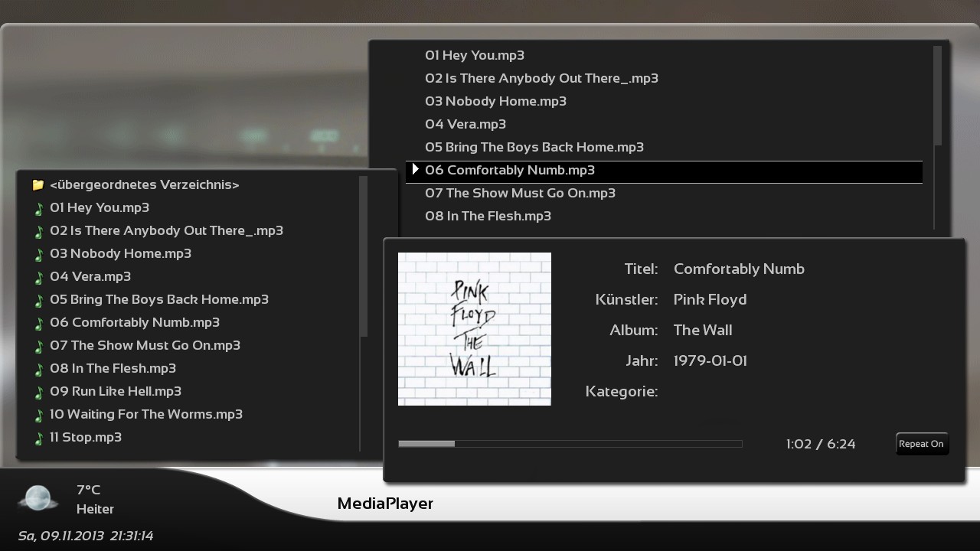This screenshot has width=980, height=551.
Task: Click the play arrow marker on playlist track 06
Action: 415,169
